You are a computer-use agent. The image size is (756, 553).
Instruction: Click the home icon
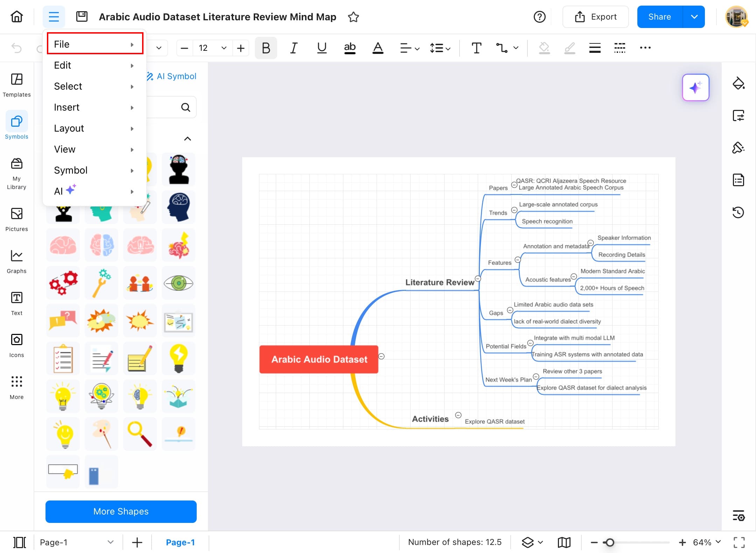17,16
